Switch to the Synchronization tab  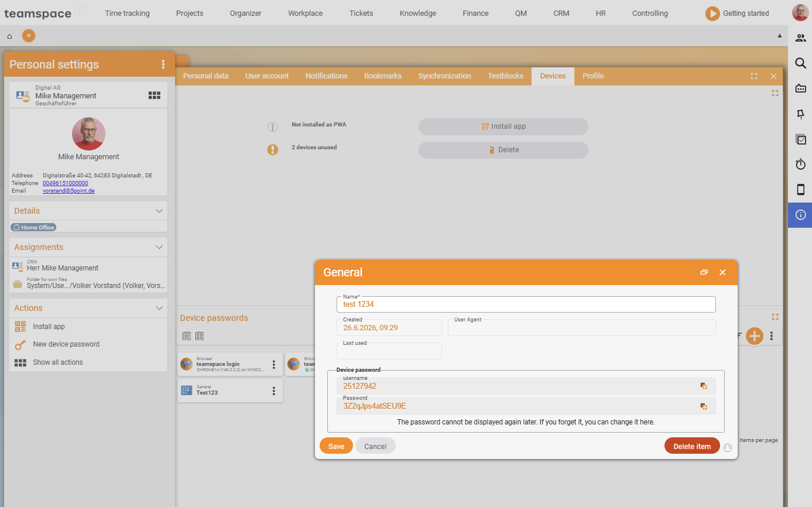[444, 76]
